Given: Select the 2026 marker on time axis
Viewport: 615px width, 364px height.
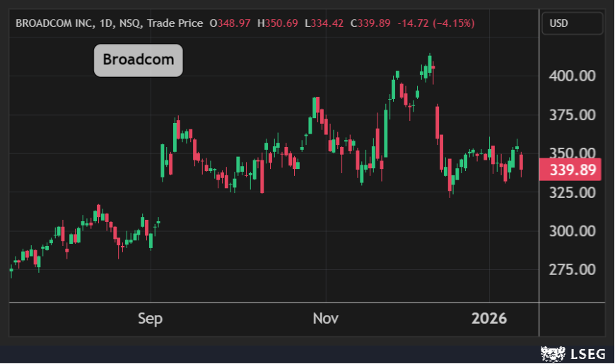Looking at the screenshot, I should click(x=490, y=319).
